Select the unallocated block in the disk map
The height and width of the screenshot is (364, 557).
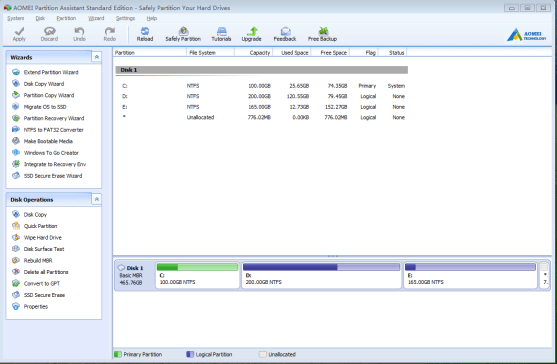tap(545, 275)
